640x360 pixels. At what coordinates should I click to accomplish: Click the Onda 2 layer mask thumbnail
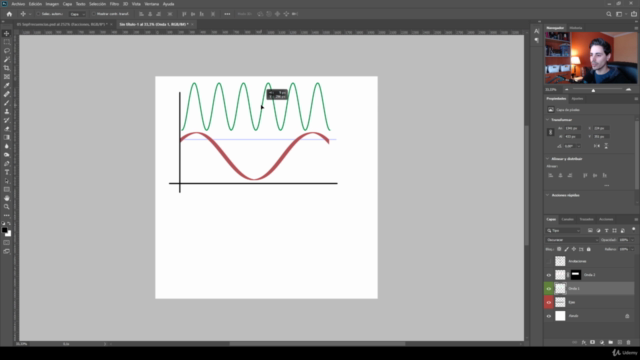pos(576,275)
